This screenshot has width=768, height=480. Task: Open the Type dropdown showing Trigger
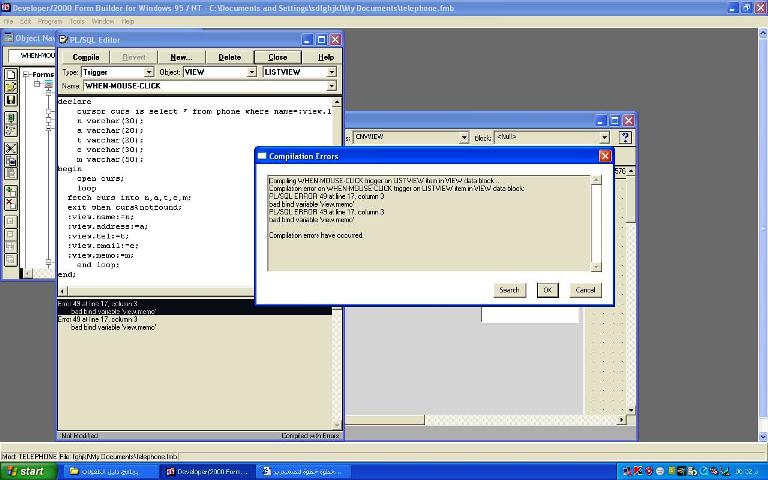pyautogui.click(x=149, y=72)
